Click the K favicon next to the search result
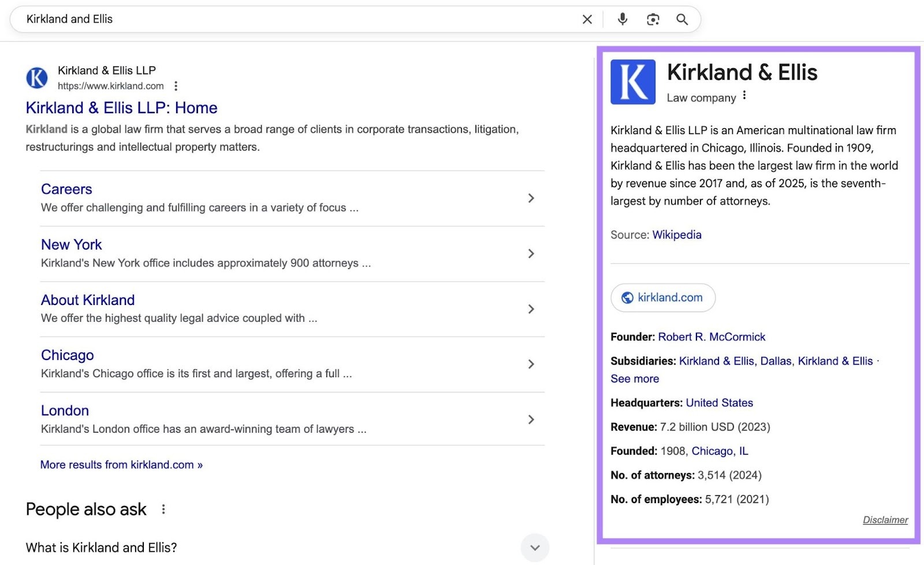 (x=37, y=77)
